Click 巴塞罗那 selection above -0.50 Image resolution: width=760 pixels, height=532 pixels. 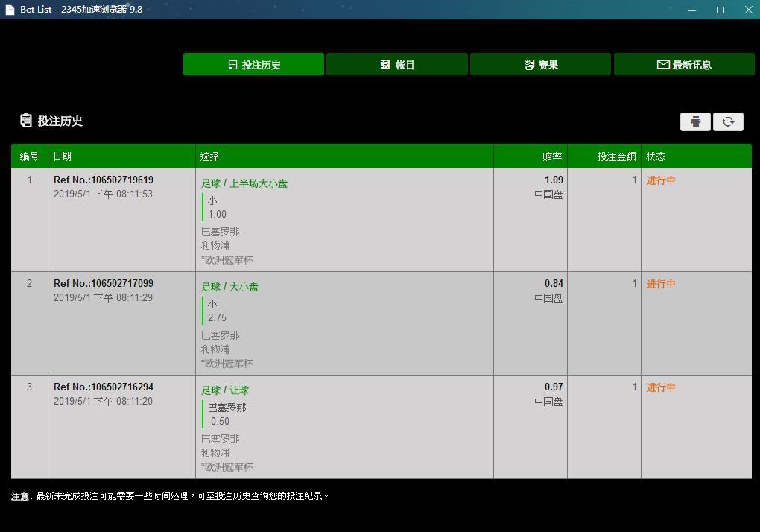coord(227,408)
